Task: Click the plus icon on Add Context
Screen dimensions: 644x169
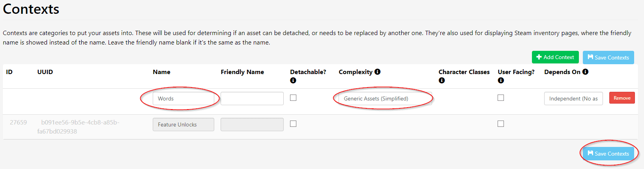Action: [x=539, y=57]
